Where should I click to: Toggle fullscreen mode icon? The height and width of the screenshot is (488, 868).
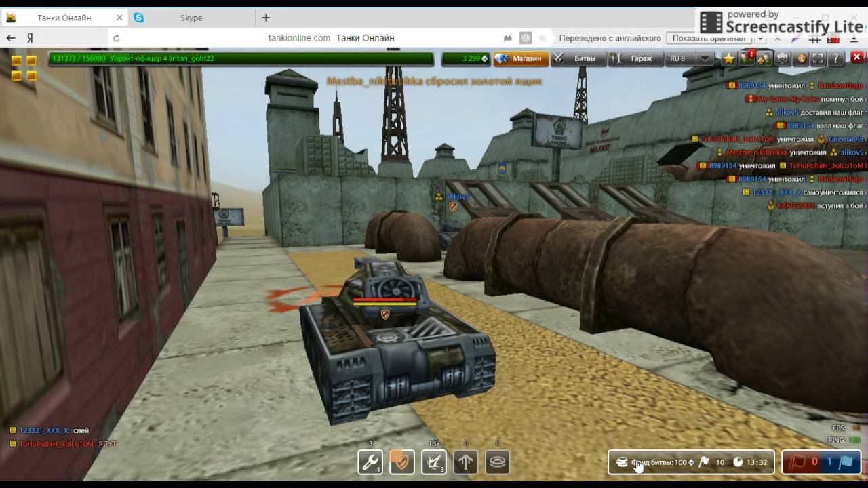click(x=818, y=59)
